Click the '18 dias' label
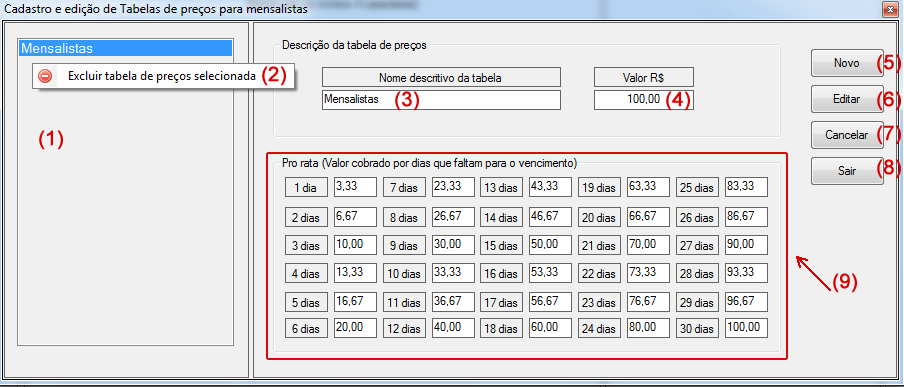The width and height of the screenshot is (904, 387). tap(502, 329)
